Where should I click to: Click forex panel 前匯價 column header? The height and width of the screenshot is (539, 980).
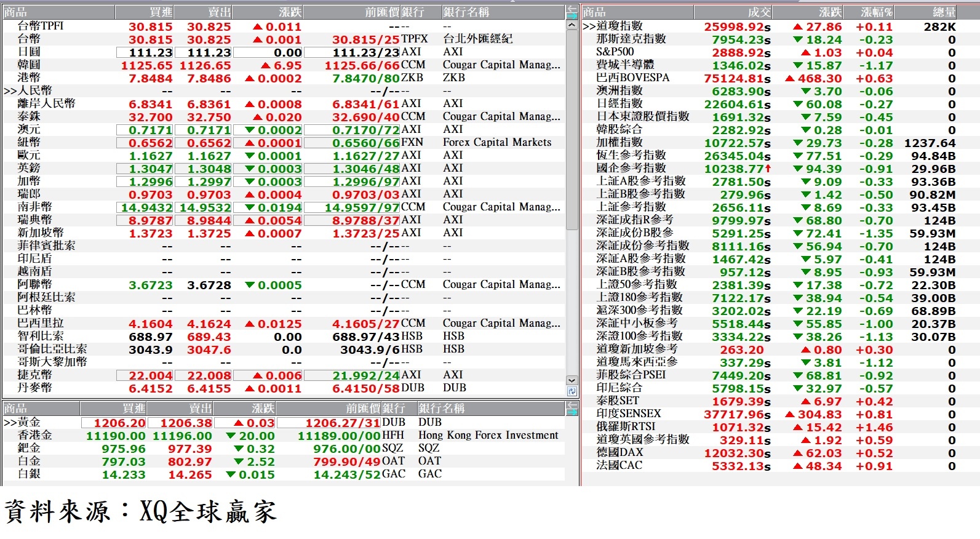tap(351, 12)
